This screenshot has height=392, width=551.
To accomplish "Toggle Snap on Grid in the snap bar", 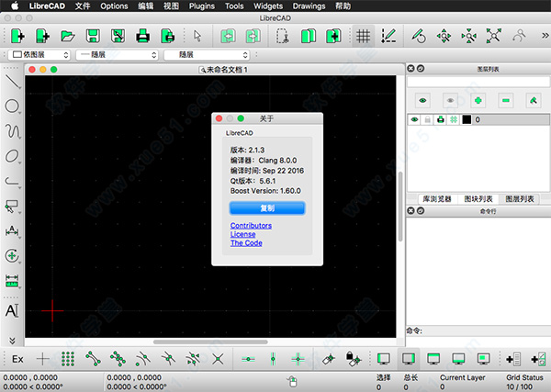I will click(x=68, y=359).
